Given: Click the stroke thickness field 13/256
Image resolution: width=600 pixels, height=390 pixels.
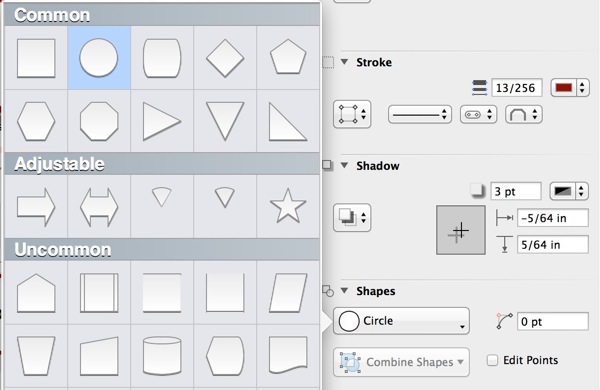Looking at the screenshot, I should (x=517, y=88).
